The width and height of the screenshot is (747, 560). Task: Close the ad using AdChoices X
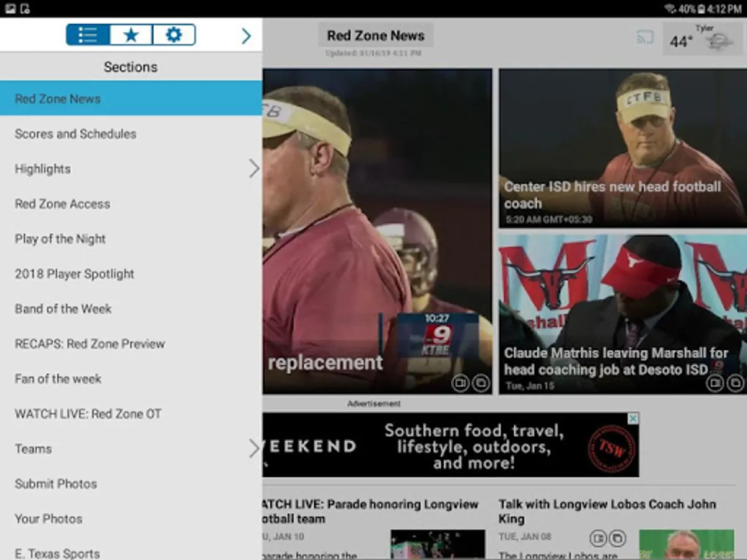pyautogui.click(x=633, y=418)
